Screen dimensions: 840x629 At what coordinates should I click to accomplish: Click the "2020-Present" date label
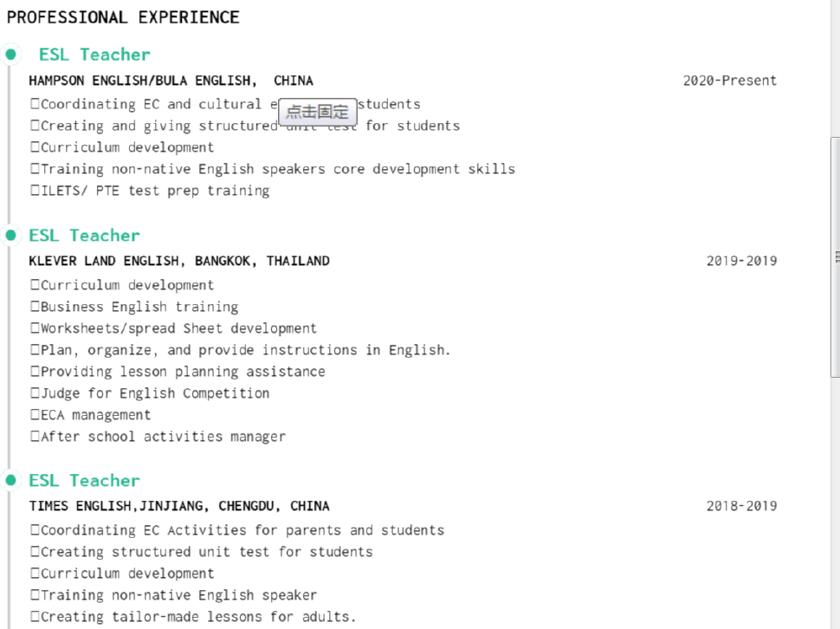(729, 81)
